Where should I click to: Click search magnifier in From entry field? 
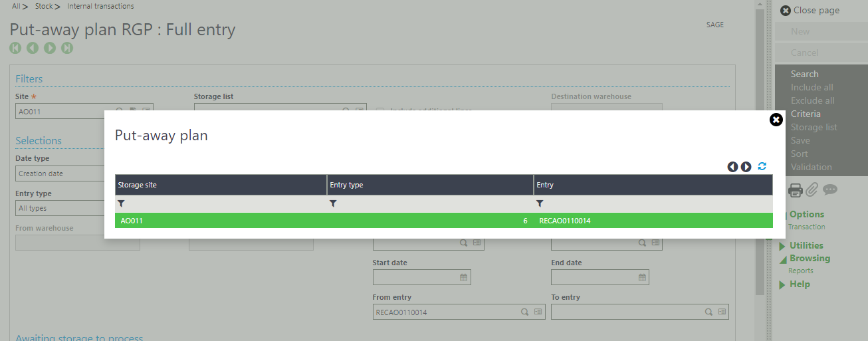(524, 312)
